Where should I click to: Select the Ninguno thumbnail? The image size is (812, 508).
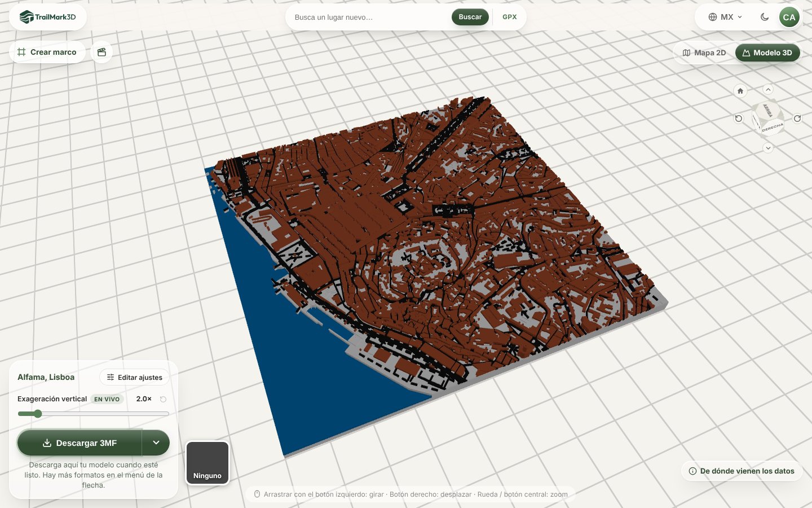click(208, 463)
